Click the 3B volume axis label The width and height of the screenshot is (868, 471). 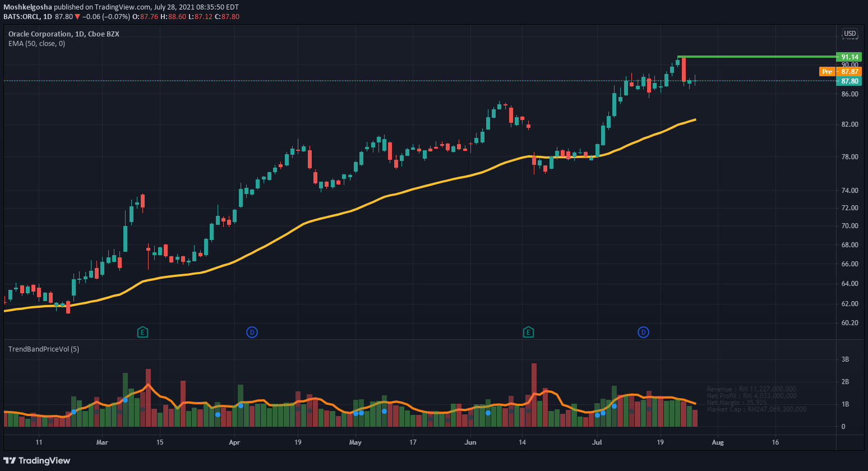click(x=845, y=359)
